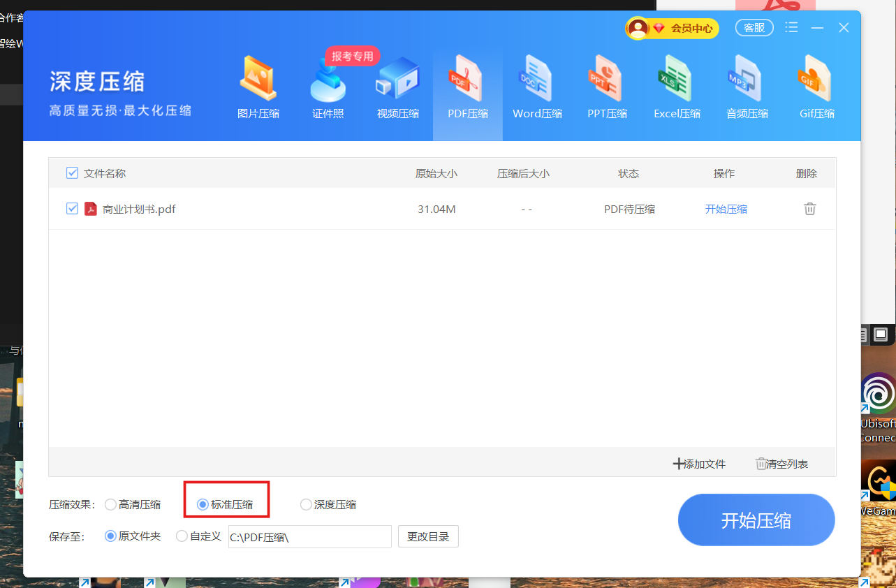
Task: Delete 商业计划书.pdf with the trash icon
Action: pyautogui.click(x=810, y=208)
